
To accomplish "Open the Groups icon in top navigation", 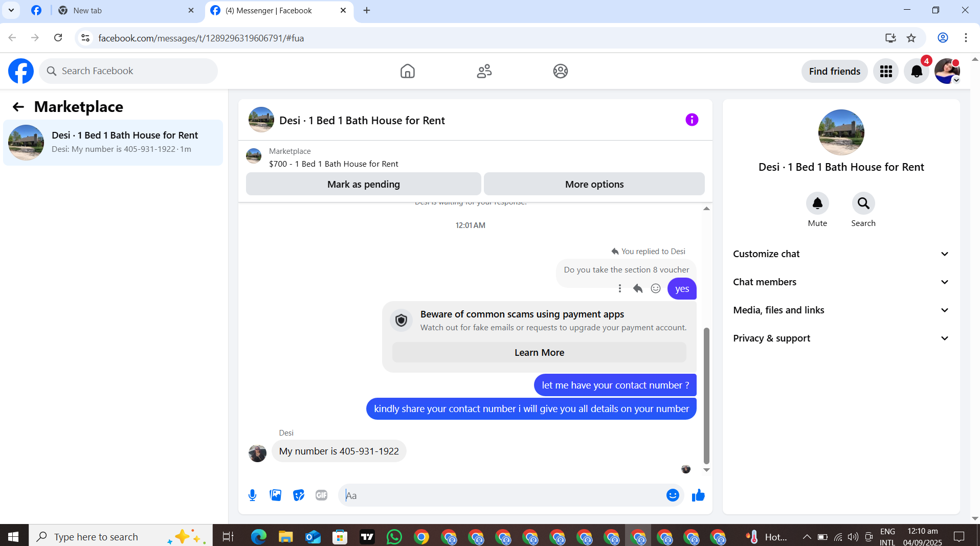I will tap(561, 71).
